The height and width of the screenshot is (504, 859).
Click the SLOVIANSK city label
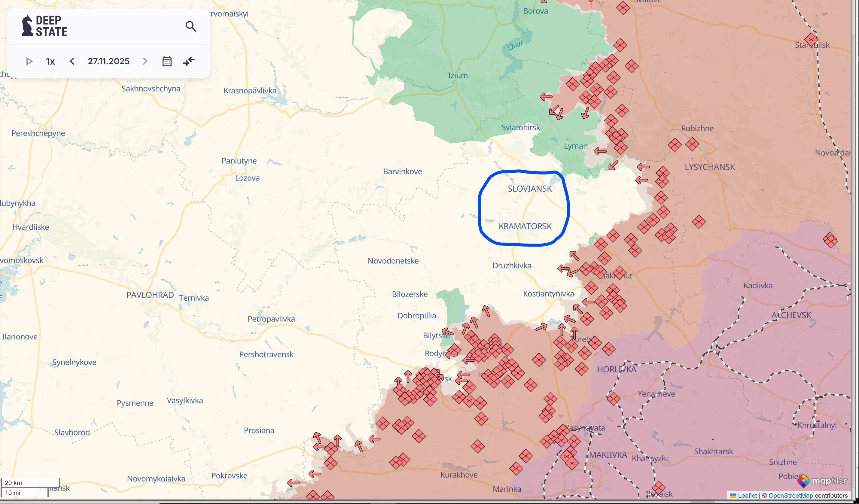[529, 188]
